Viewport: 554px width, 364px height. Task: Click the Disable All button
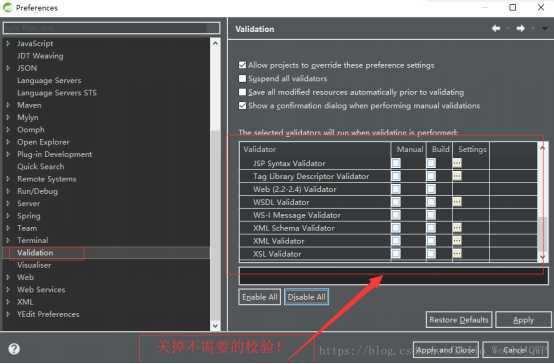(306, 297)
